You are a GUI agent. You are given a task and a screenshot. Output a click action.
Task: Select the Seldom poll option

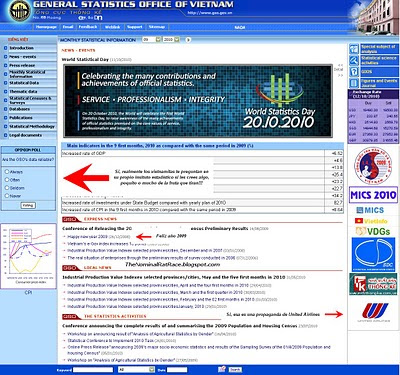[7, 188]
